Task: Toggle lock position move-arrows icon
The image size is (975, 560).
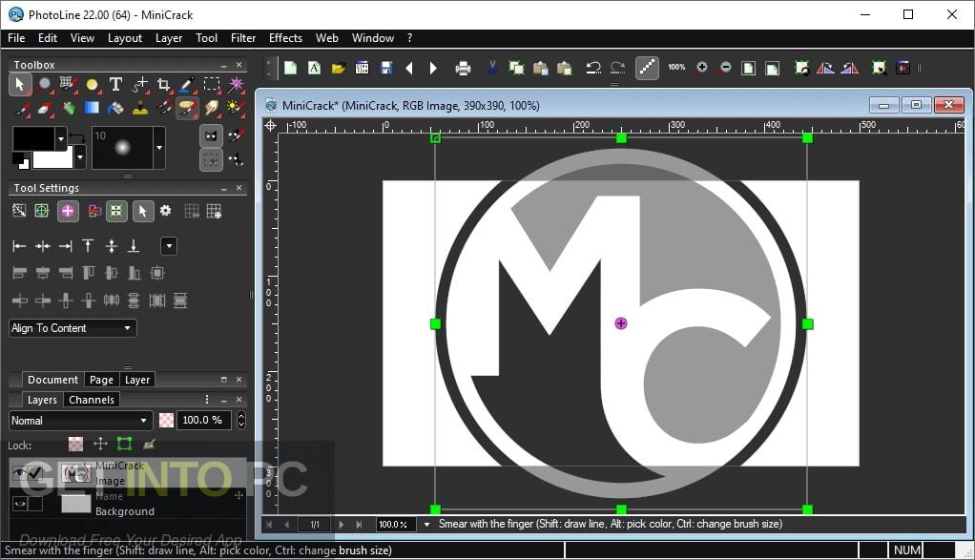Action: coord(100,444)
